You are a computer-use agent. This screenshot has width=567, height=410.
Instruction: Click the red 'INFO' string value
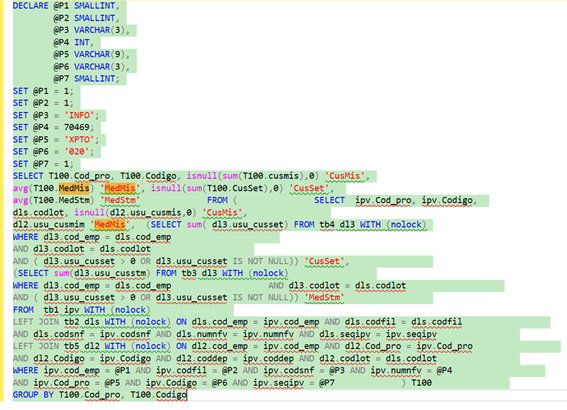[x=79, y=115]
